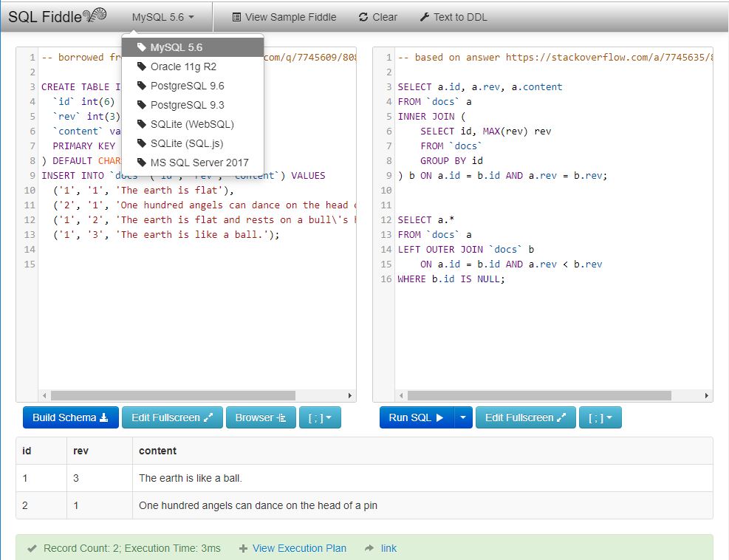Pick MS SQL Server 2017
Screen dimensions: 729x560
click(x=193, y=163)
